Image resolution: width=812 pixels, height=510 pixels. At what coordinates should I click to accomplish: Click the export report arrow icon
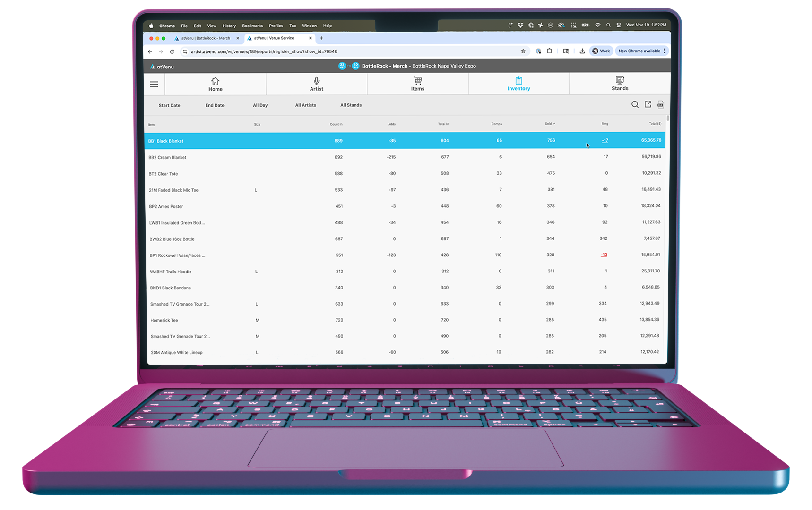point(648,104)
